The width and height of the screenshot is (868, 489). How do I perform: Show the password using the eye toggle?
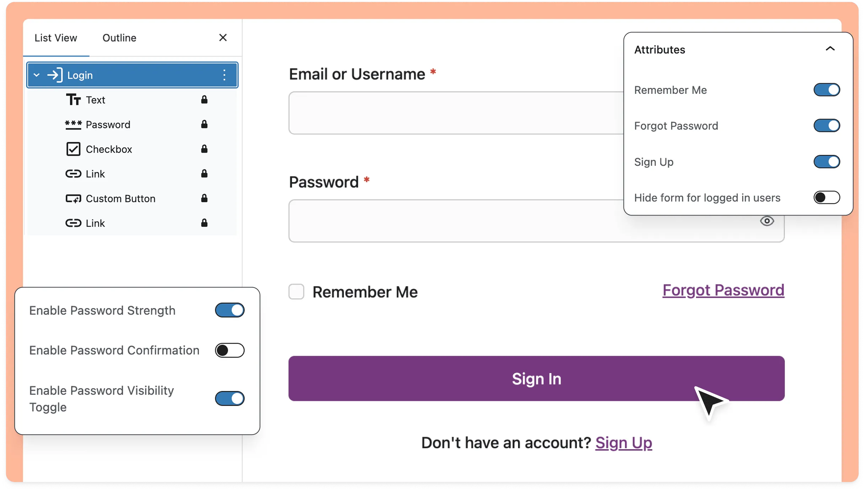click(767, 221)
